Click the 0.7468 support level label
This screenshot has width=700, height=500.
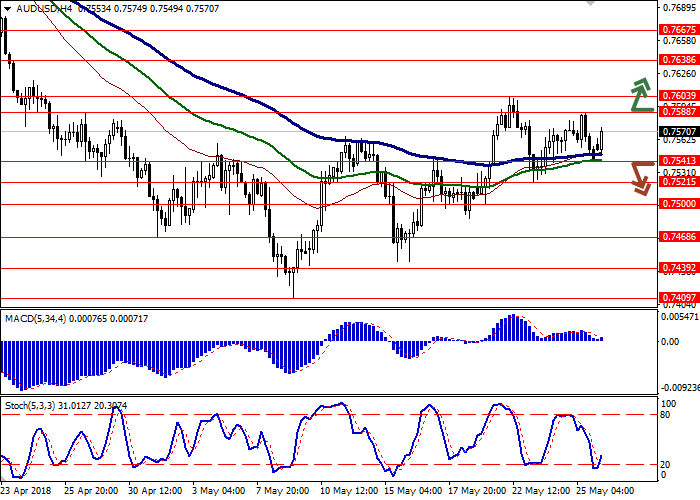coord(677,237)
